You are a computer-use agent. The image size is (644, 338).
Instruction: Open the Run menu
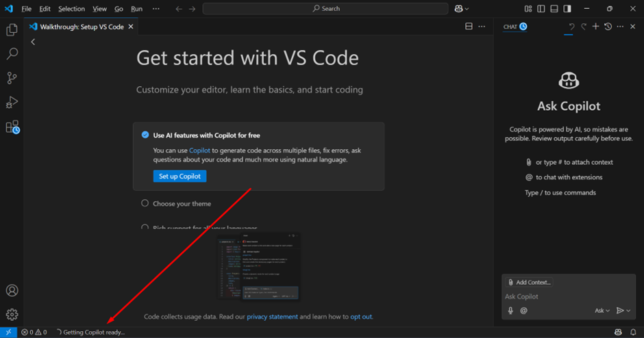137,9
